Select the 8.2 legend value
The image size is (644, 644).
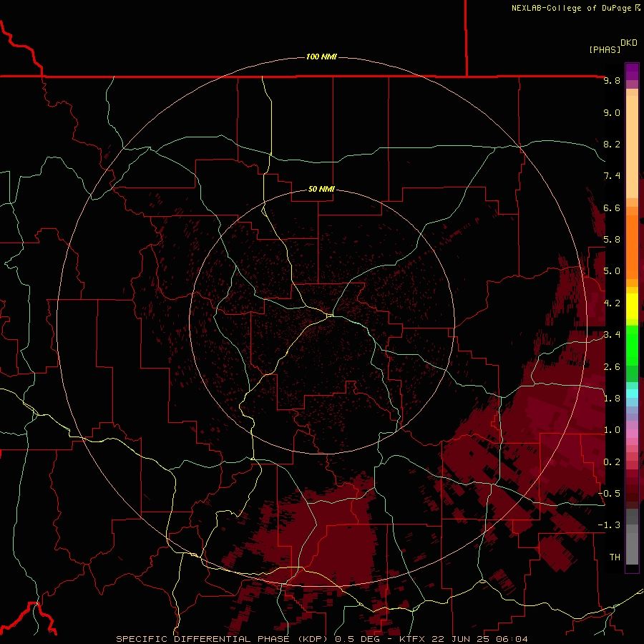[612, 144]
